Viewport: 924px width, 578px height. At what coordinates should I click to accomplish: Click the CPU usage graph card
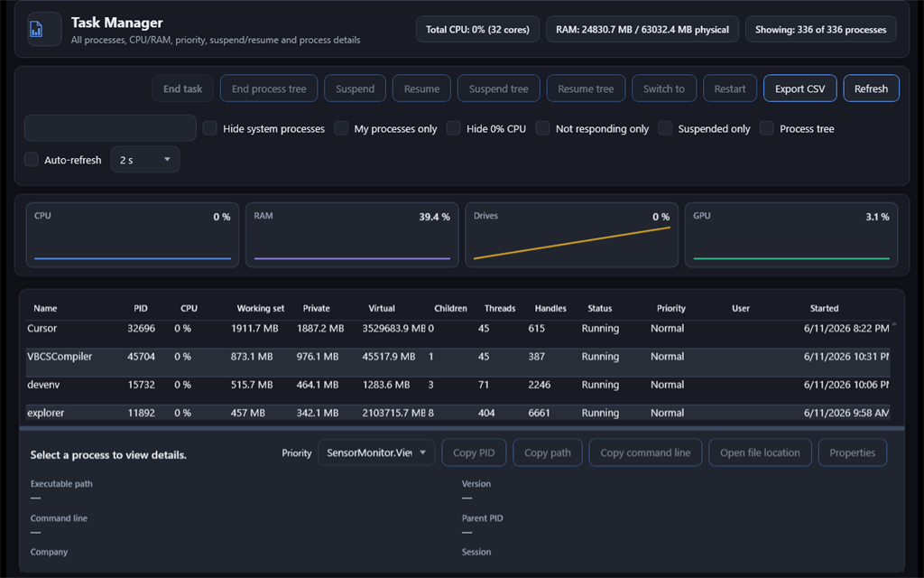133,235
